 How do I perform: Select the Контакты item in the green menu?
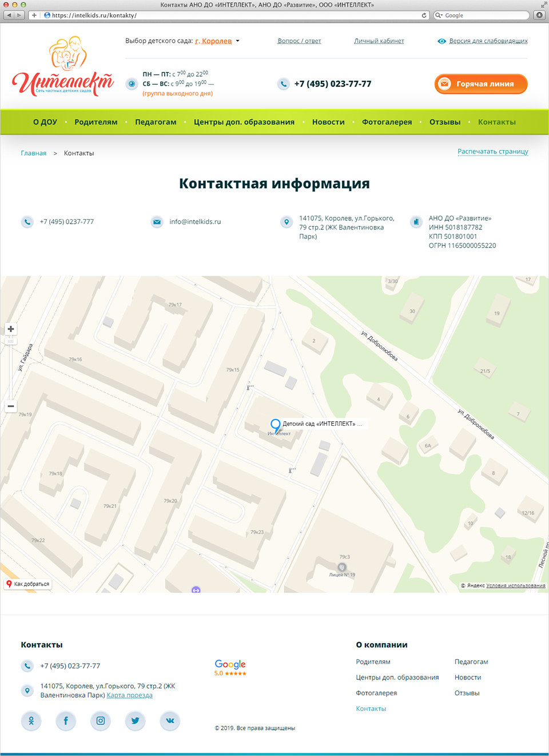coord(497,122)
